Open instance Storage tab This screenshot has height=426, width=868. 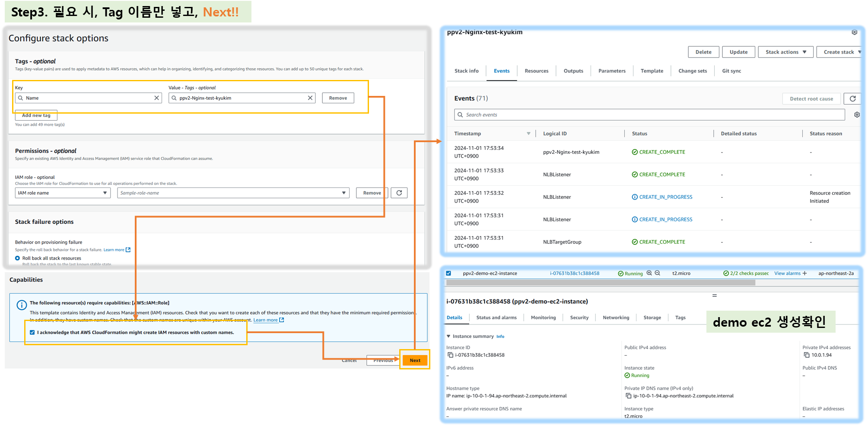pos(652,318)
